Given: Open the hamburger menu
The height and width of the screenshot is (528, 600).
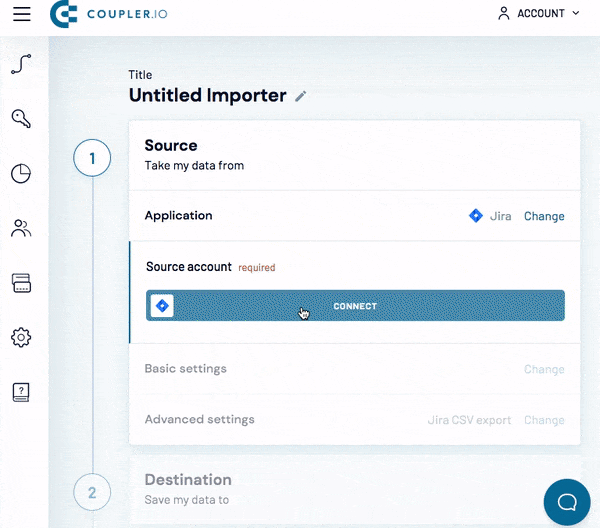Looking at the screenshot, I should point(22,14).
